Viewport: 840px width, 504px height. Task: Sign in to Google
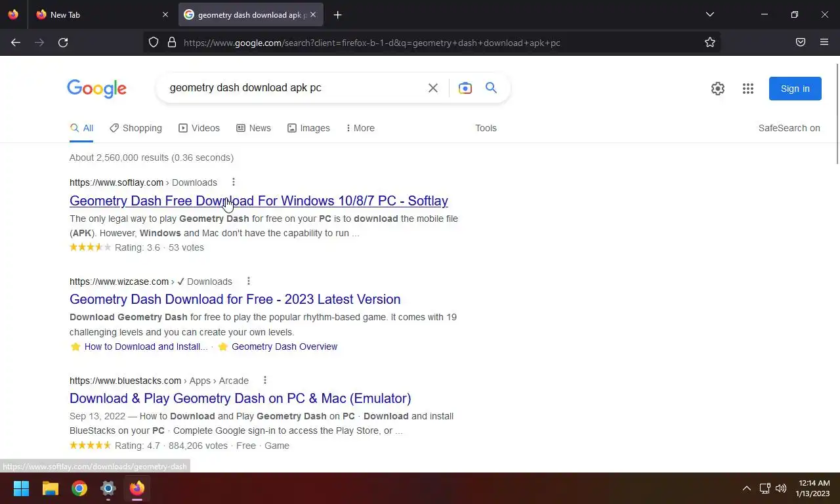pyautogui.click(x=795, y=89)
